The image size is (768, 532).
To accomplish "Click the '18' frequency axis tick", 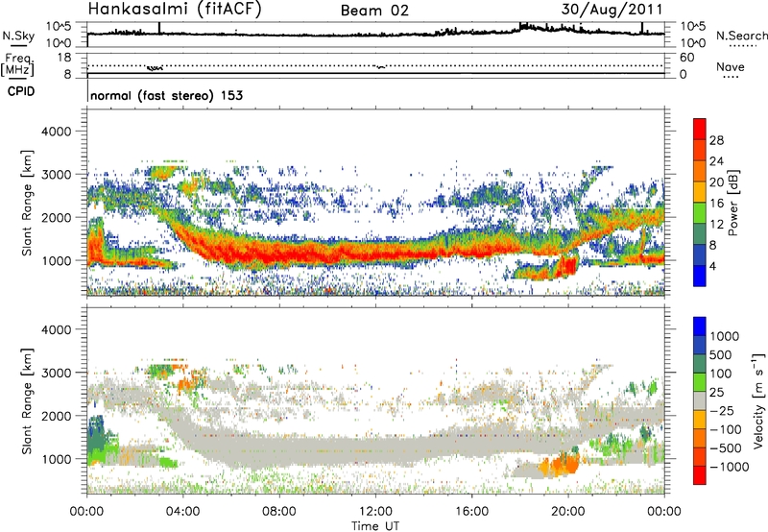I will [x=64, y=58].
